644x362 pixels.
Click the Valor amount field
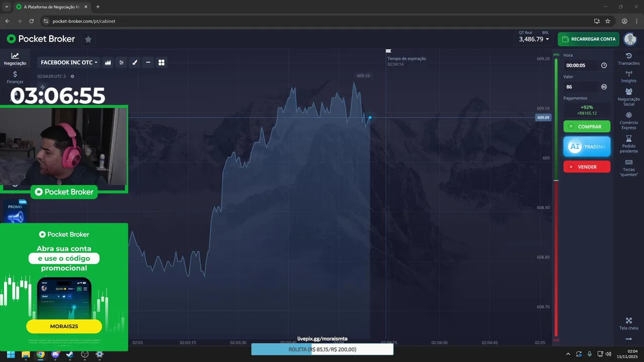coord(587,87)
